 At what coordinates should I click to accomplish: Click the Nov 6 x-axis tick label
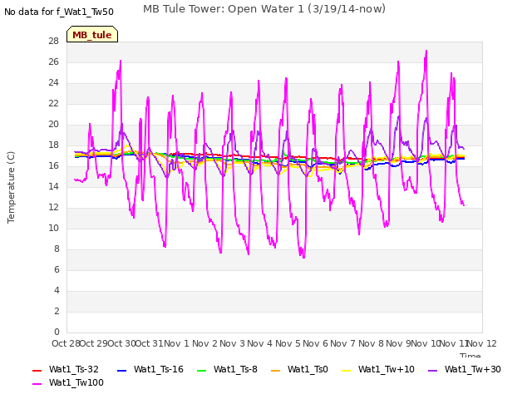point(315,343)
